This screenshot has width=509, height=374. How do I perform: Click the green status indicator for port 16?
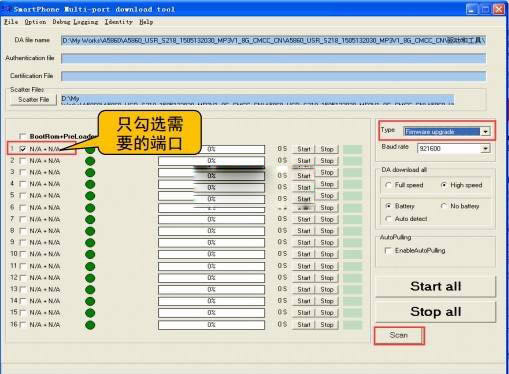[90, 325]
